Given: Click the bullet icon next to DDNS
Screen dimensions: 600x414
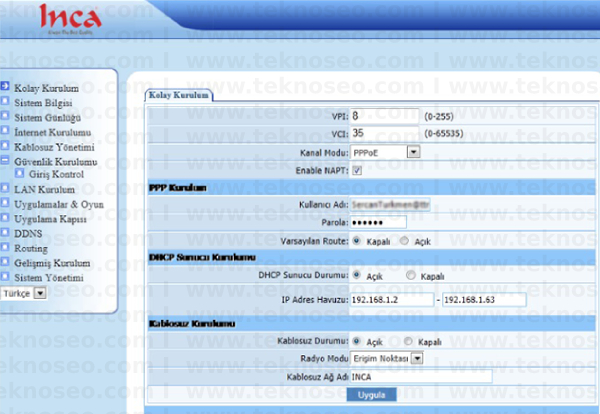Looking at the screenshot, I should [5, 232].
